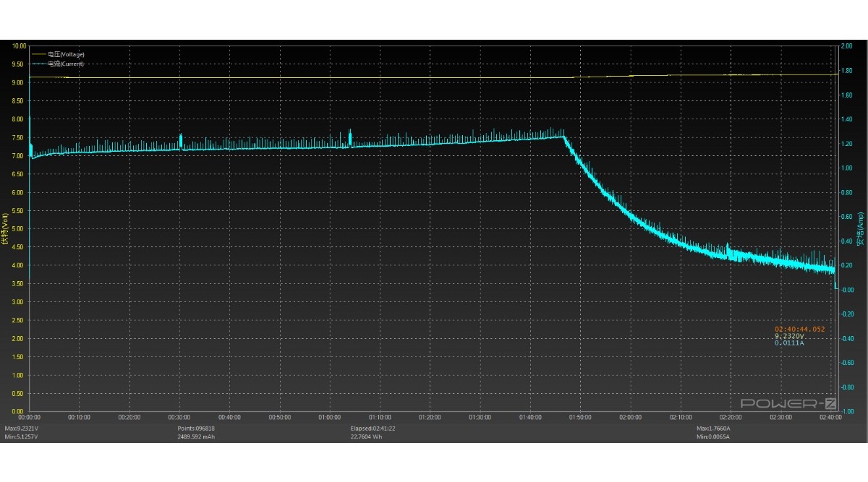Click the Max:9.2321V statistic
The height and width of the screenshot is (482, 868).
pyautogui.click(x=22, y=429)
